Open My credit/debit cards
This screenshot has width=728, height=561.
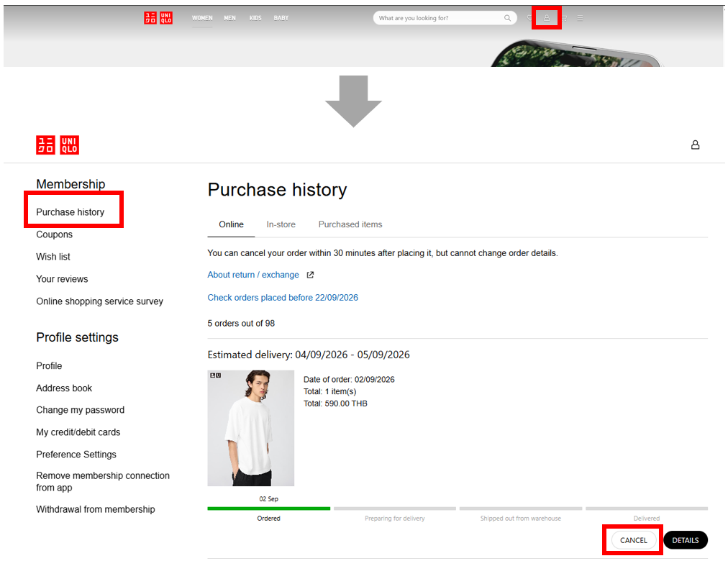tap(78, 432)
